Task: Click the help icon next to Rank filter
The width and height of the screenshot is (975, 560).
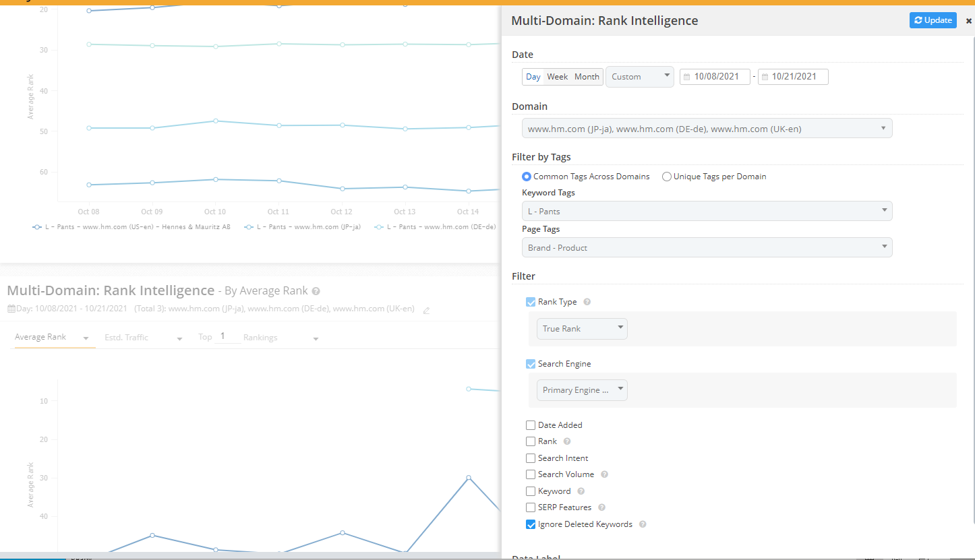Action: click(x=567, y=441)
